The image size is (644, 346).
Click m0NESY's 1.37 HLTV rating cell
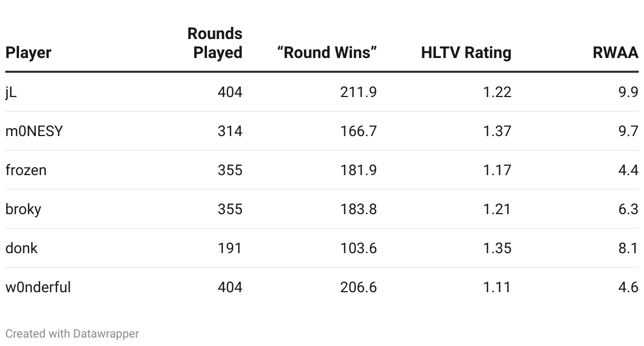tap(497, 131)
